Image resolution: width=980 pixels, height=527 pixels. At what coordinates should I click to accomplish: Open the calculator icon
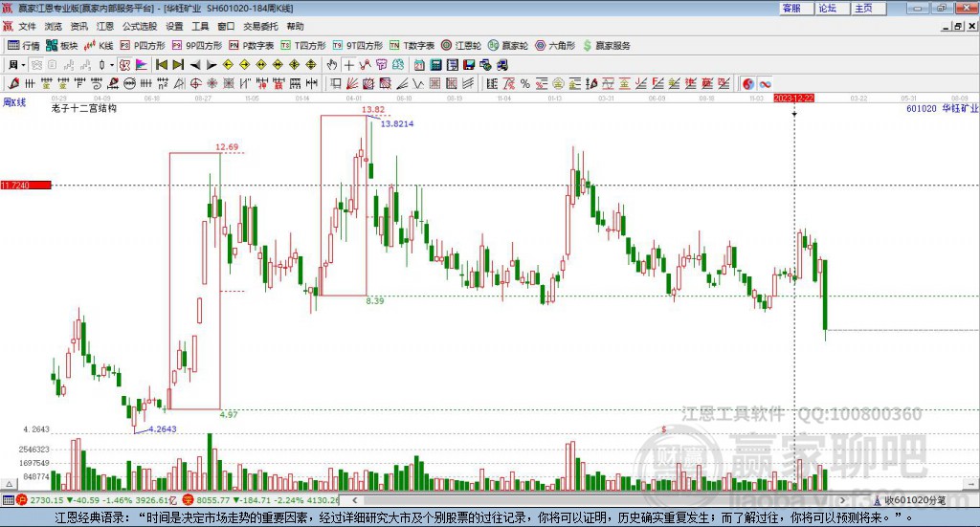point(435,65)
